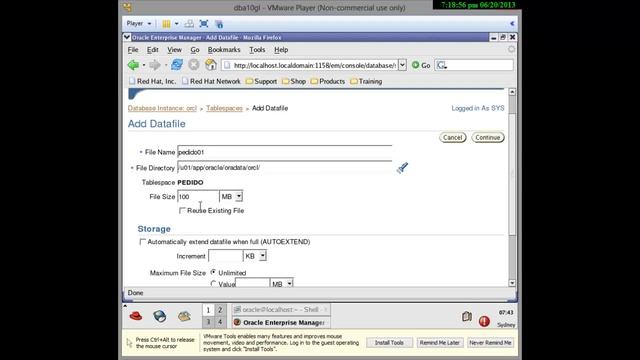Open the Firefox home page icon
Screen dimensions: 640x360
click(211, 64)
